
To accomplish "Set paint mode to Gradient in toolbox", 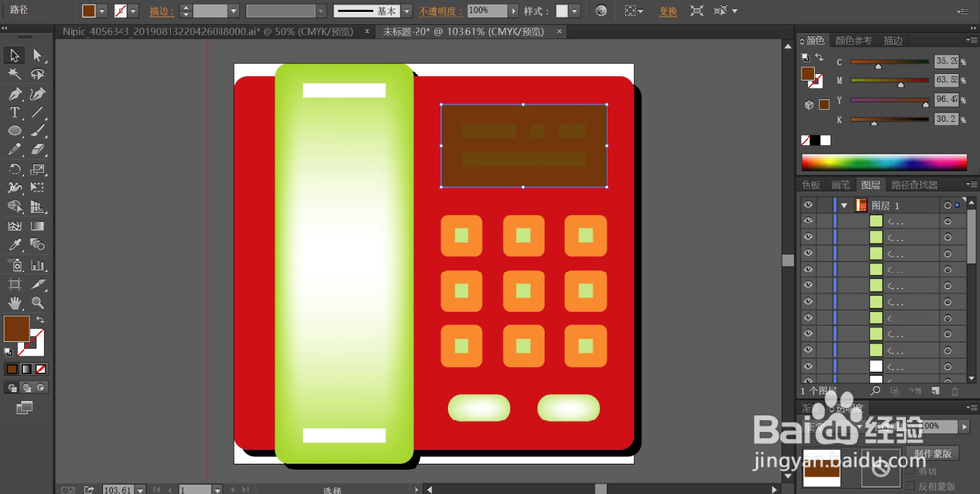I will pos(26,369).
